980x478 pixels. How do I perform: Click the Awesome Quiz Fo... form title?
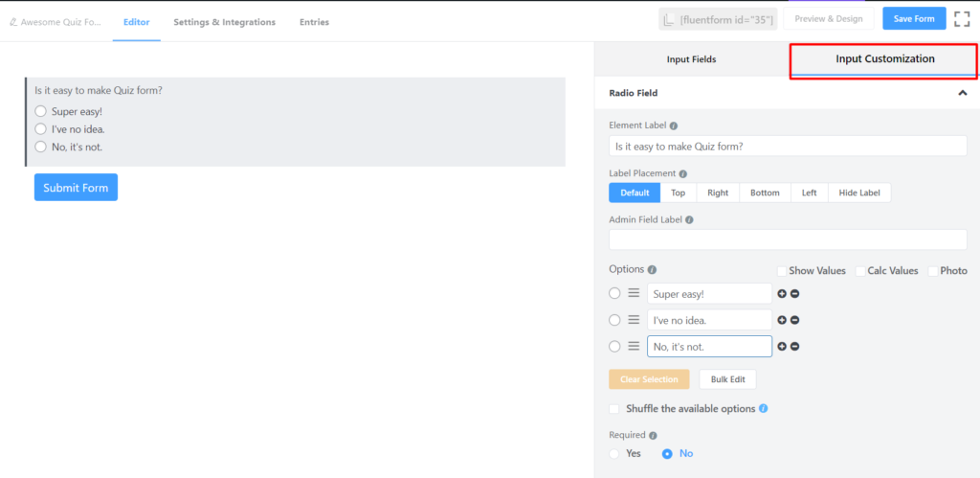[60, 22]
